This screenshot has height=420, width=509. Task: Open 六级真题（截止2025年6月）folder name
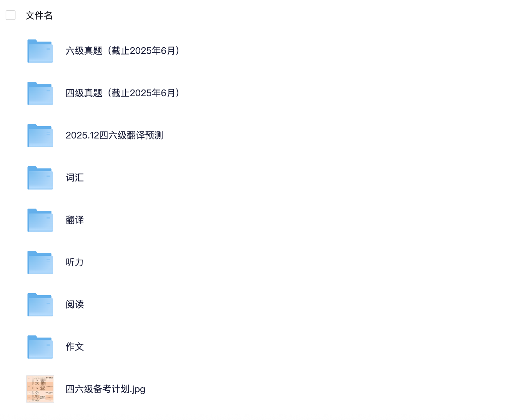pyautogui.click(x=123, y=51)
